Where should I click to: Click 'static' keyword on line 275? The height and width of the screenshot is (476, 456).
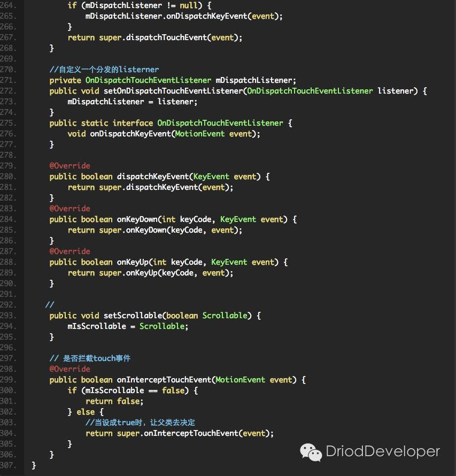tap(95, 123)
